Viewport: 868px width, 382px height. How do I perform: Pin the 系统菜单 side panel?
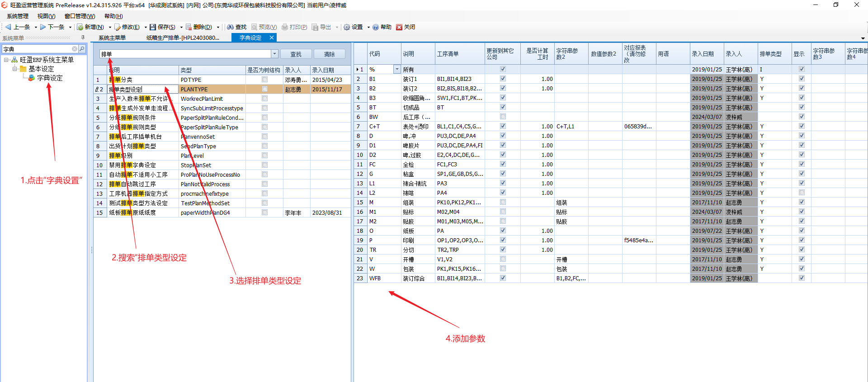83,38
